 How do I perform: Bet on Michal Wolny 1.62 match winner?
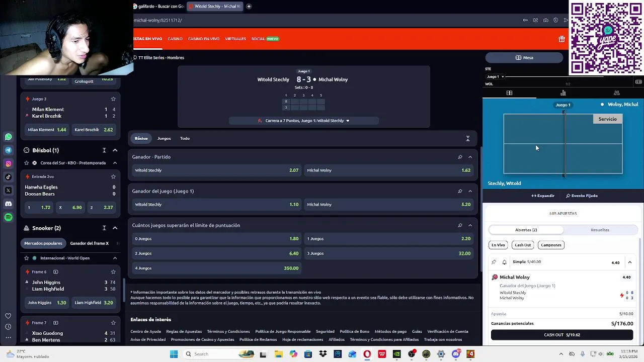(x=389, y=170)
